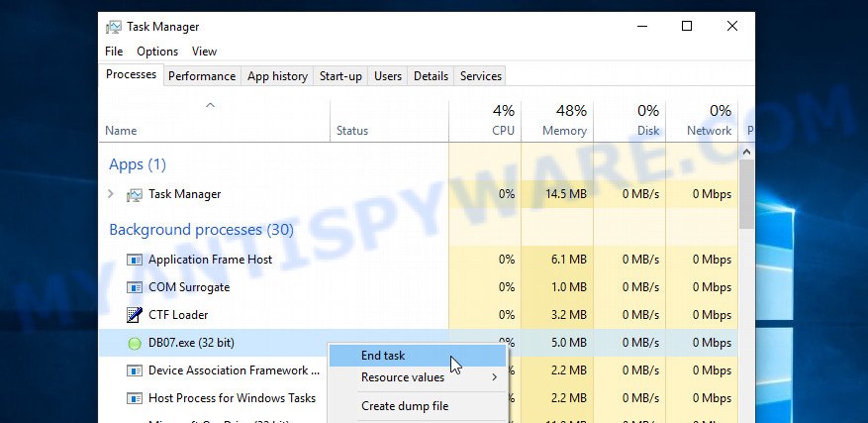Sort by the Memory column header
868x423 pixels.
click(557, 121)
